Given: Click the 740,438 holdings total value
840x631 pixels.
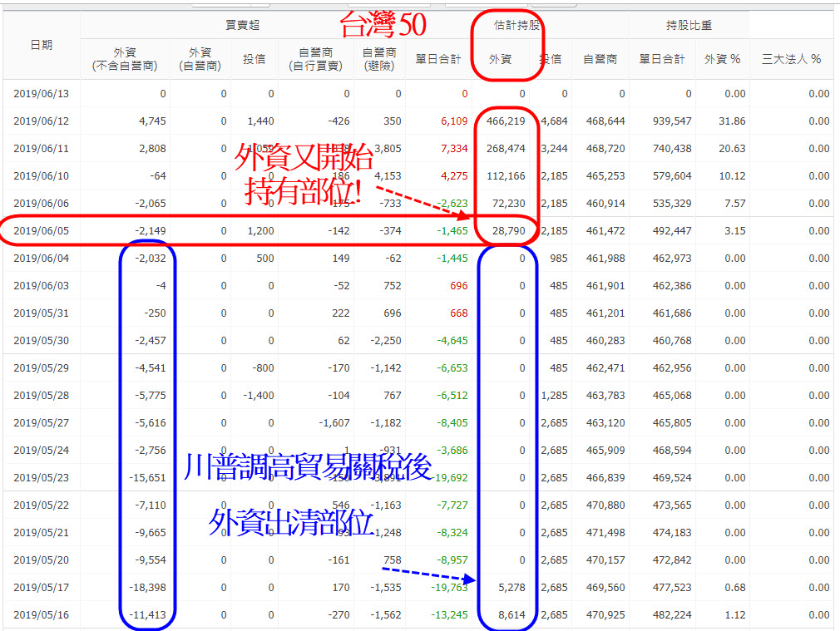Looking at the screenshot, I should pos(672,148).
